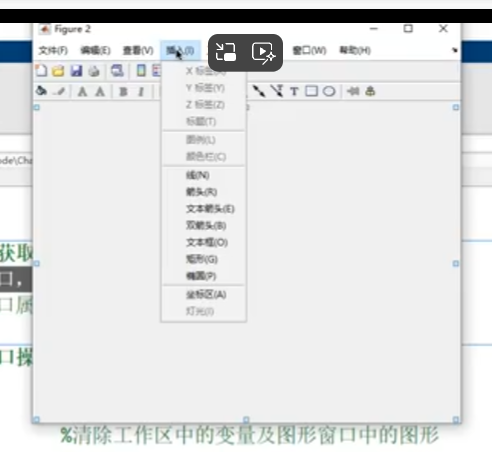The width and height of the screenshot is (492, 452).
Task: Click the Text Color 'A' icon
Action: click(82, 91)
